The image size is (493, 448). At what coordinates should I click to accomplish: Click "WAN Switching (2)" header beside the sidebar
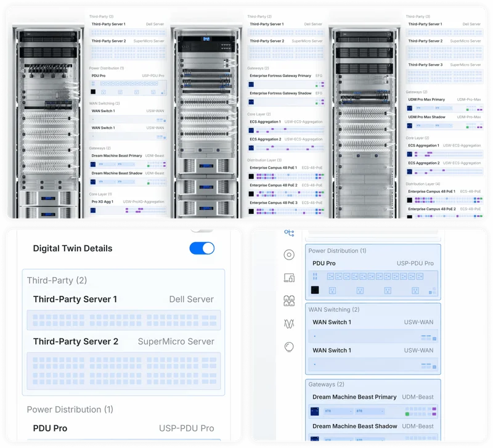334,310
